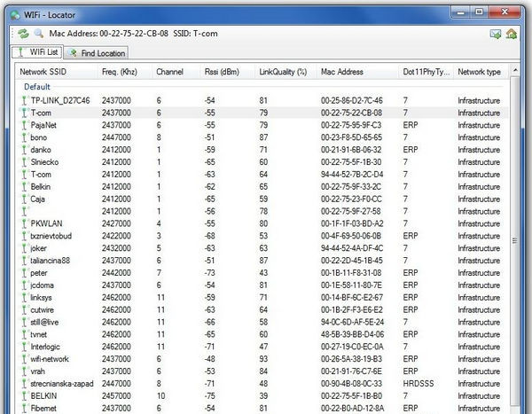Sort list by LinkQuality (%) header
The image size is (532, 414).
point(282,71)
